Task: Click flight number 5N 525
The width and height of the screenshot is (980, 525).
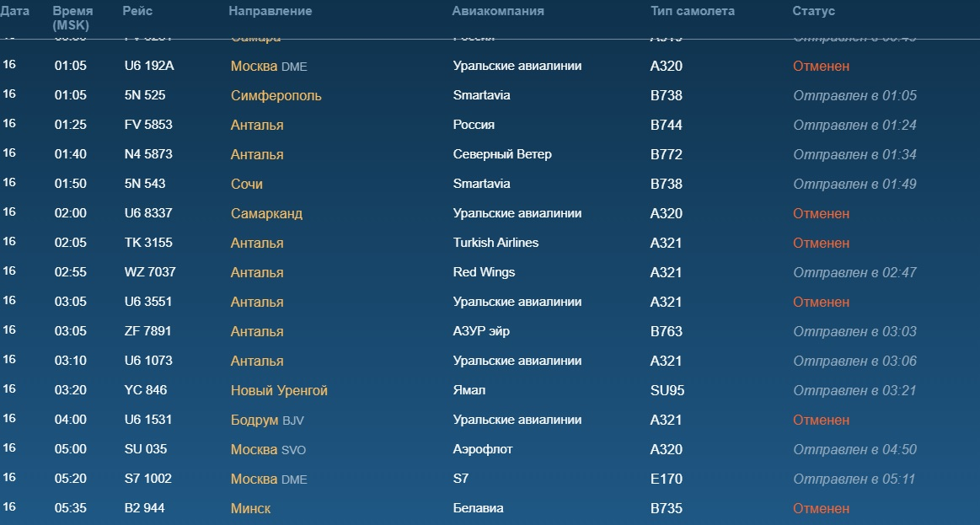Action: [145, 95]
